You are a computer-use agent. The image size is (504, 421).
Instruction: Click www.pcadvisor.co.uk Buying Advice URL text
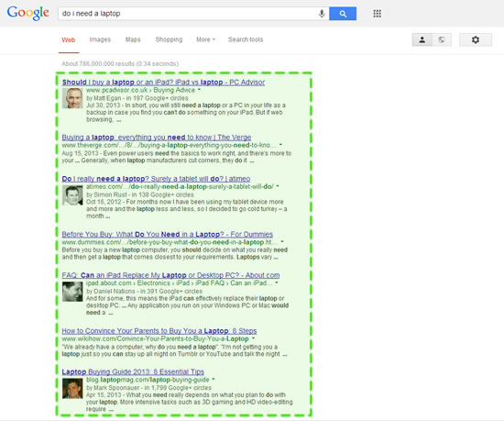coord(140,90)
